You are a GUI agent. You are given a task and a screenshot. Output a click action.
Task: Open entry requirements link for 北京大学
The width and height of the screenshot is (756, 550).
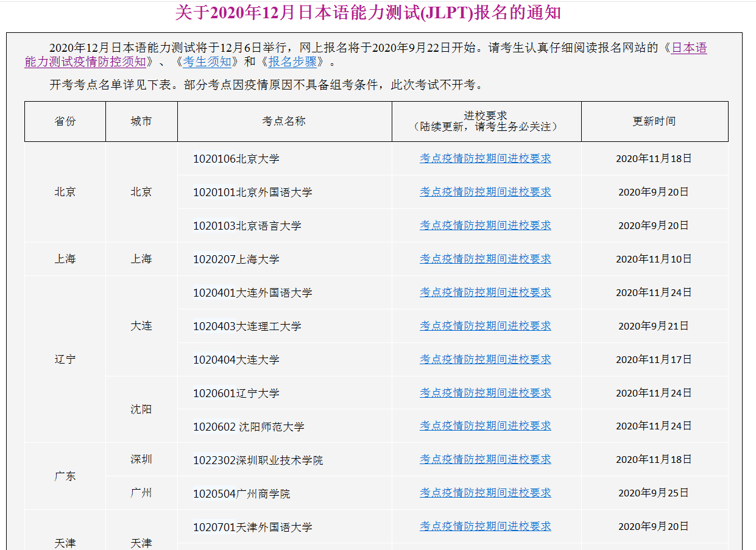485,158
